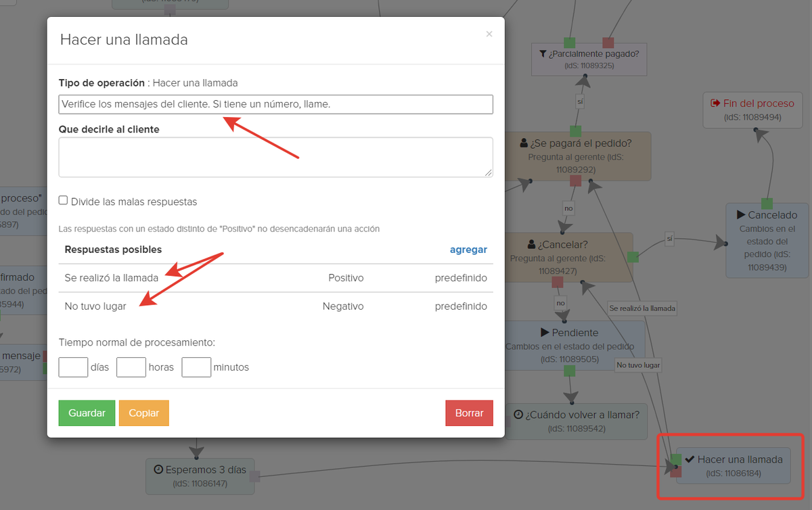Click person icon in ¿Cancelar? node
The width and height of the screenshot is (812, 510).
point(531,244)
